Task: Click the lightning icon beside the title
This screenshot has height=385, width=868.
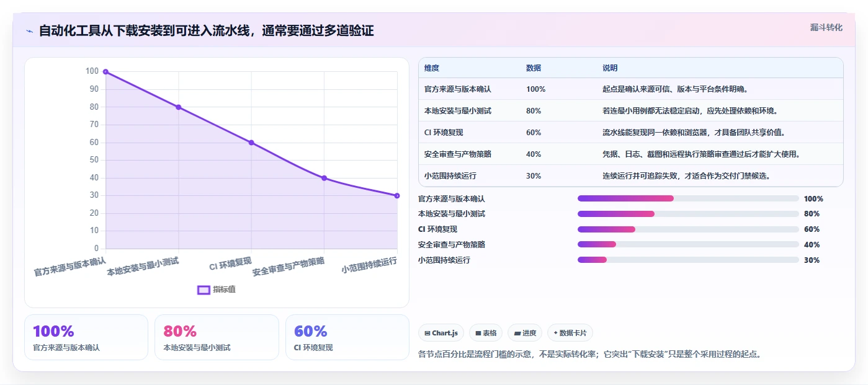Action: (30, 31)
